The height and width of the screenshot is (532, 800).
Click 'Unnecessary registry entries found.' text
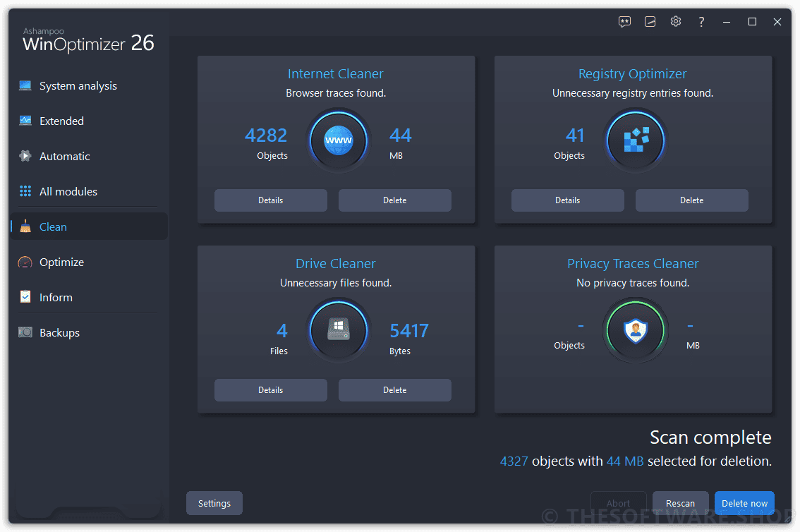click(x=633, y=93)
